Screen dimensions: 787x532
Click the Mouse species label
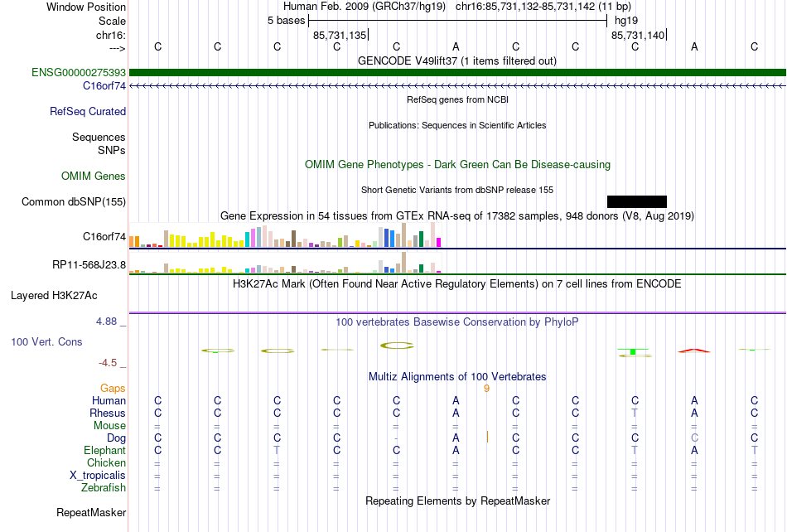tap(109, 426)
